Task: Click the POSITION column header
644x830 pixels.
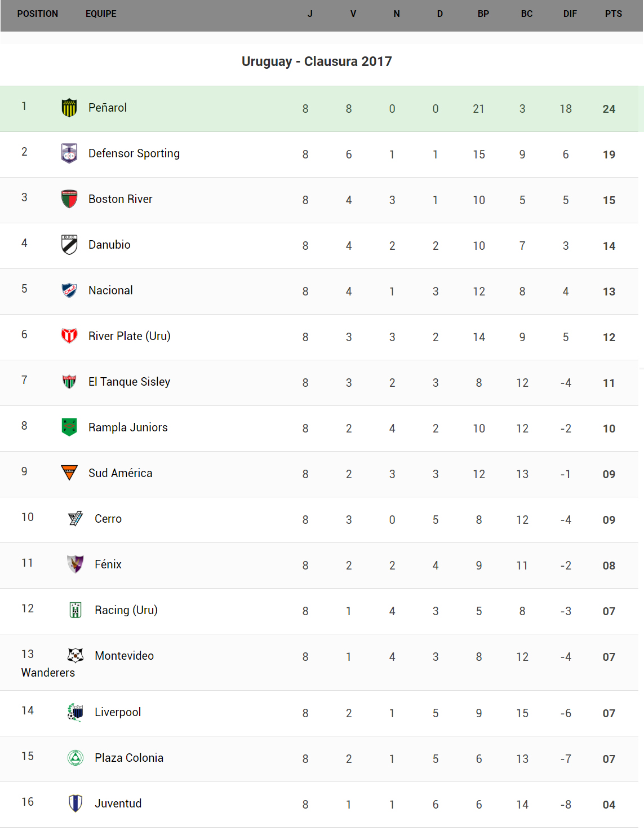Action: [x=38, y=14]
